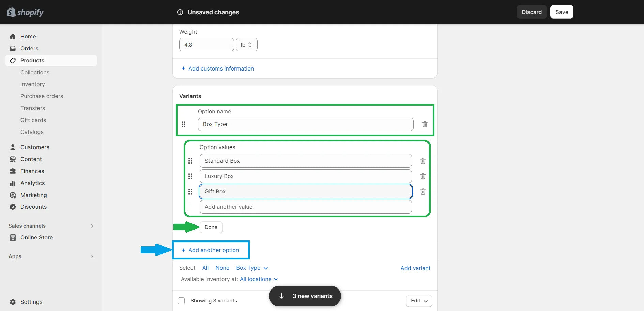The height and width of the screenshot is (311, 644).
Task: Click drag handle beside Standard Box
Action: 190,161
